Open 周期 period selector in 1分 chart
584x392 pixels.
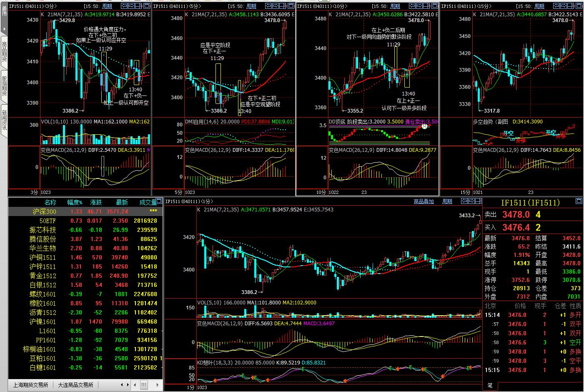pos(447,201)
